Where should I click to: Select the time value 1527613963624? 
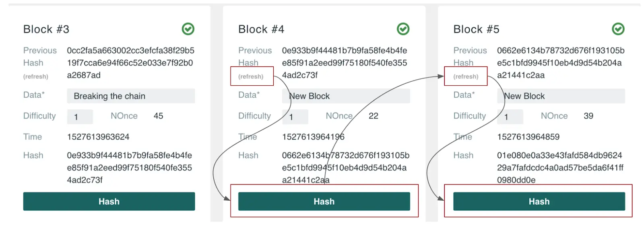pos(98,137)
